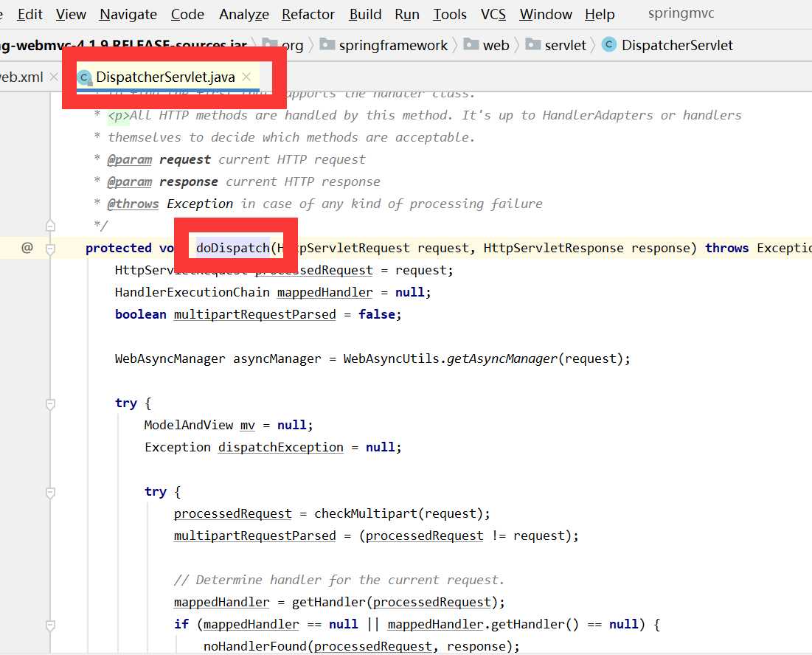Click the @throws Javadoc tag
812x655 pixels.
(x=133, y=204)
